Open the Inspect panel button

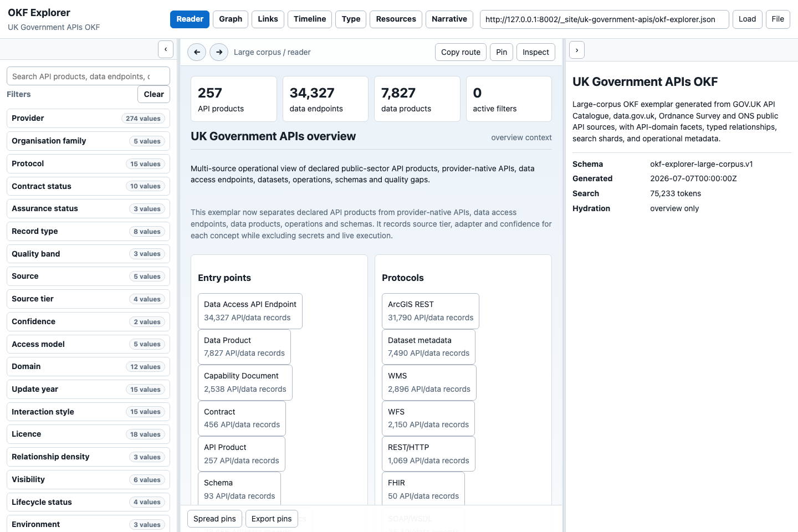coord(536,52)
